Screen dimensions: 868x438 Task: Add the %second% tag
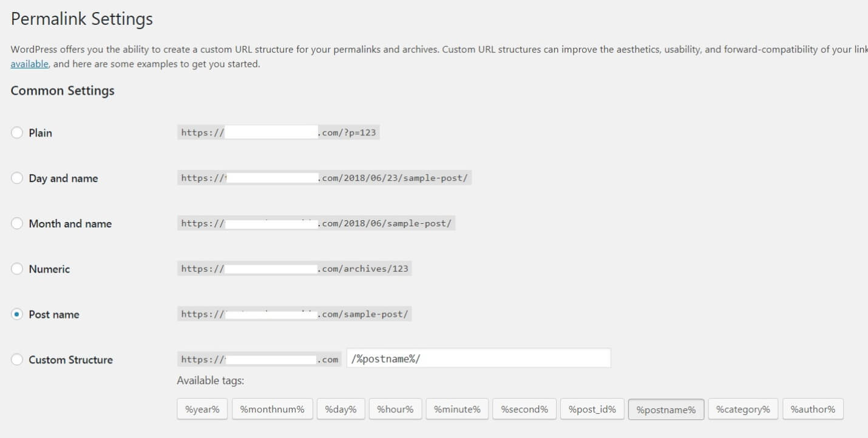(524, 409)
